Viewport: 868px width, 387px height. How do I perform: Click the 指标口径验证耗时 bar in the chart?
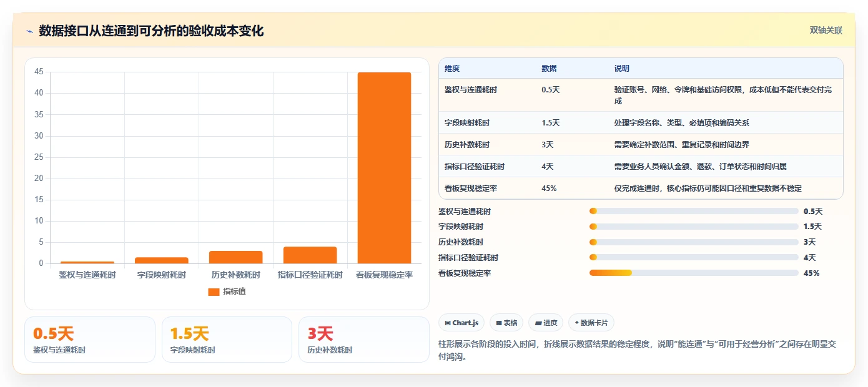coord(310,255)
